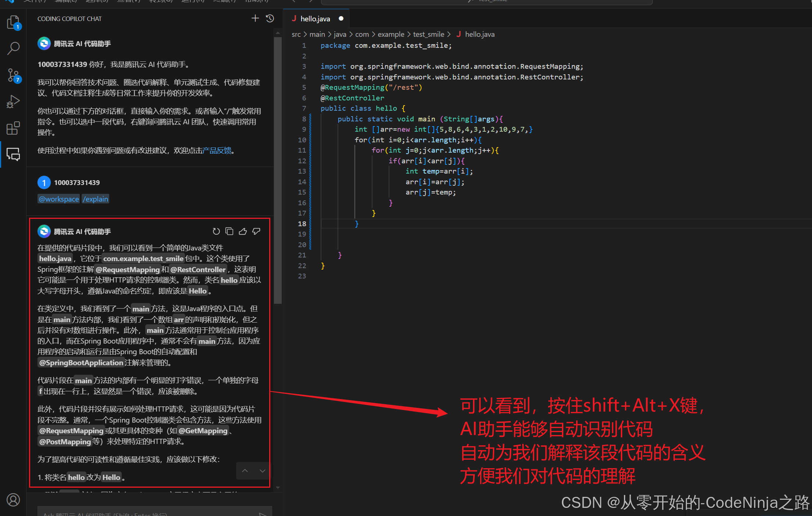Click 'if(arr[i]<arr[j]){' code line

click(x=427, y=161)
